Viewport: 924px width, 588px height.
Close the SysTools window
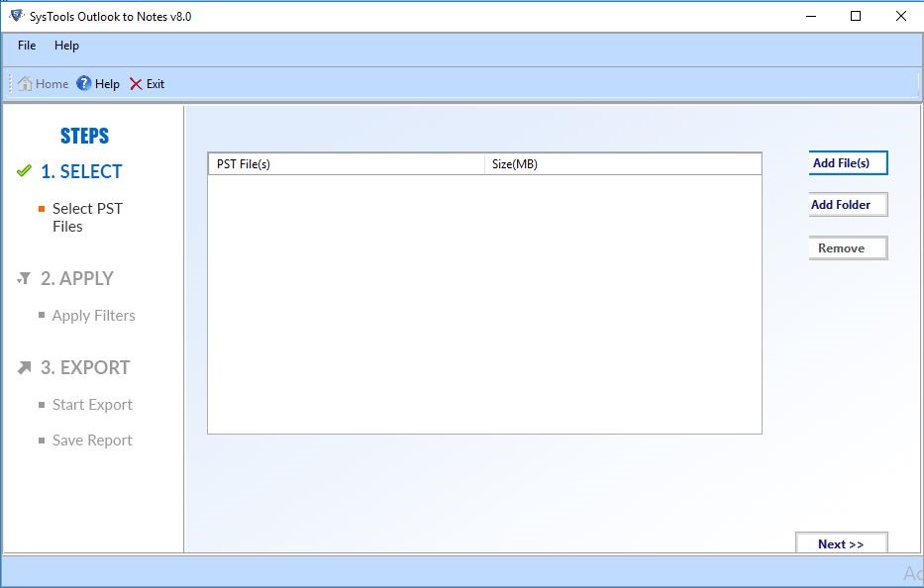pos(901,16)
